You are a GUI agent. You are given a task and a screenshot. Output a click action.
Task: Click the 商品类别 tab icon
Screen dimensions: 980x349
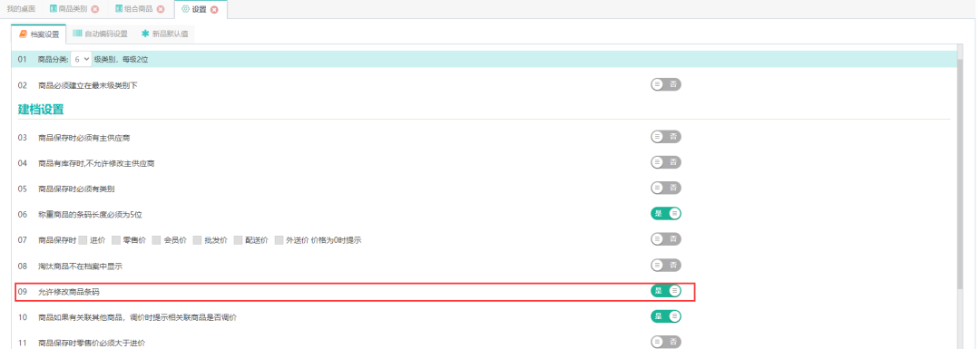coord(54,9)
